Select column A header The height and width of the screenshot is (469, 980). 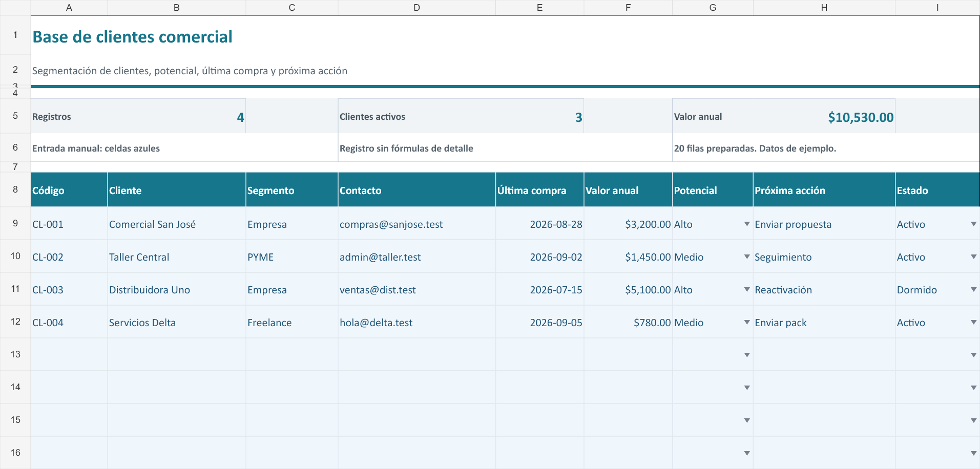click(x=69, y=8)
